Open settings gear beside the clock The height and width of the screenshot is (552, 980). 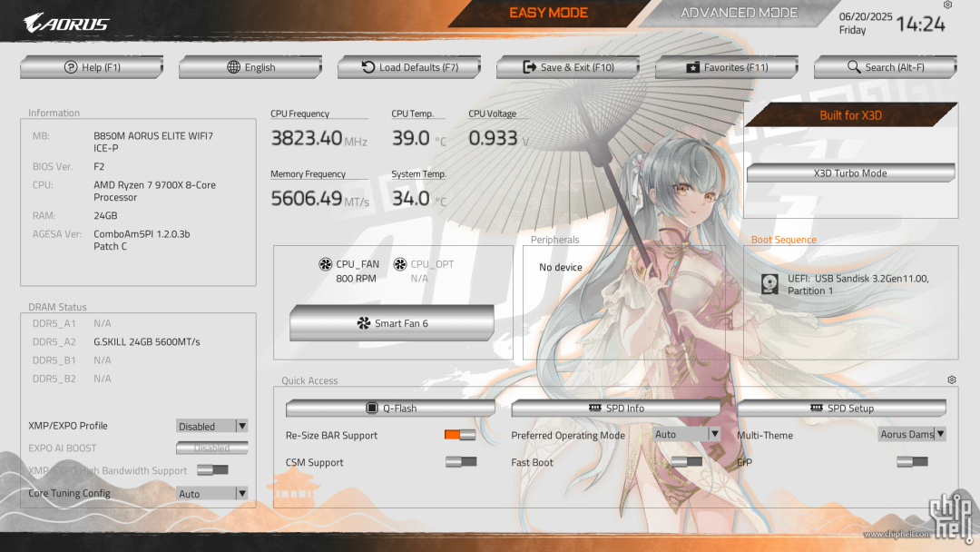(947, 5)
